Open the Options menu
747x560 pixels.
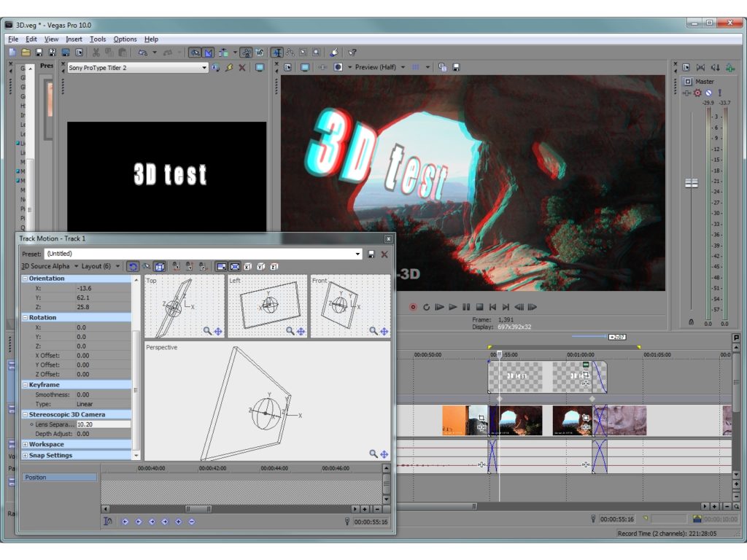(x=125, y=39)
